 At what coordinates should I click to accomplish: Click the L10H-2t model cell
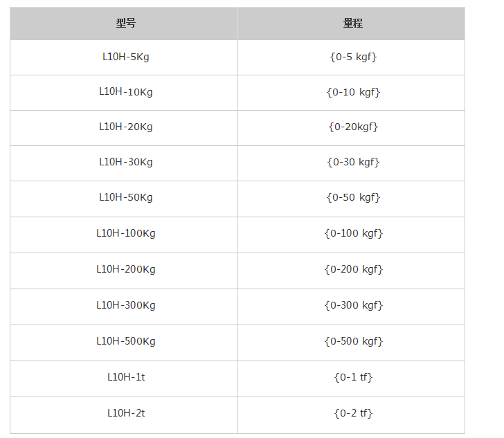(x=125, y=413)
